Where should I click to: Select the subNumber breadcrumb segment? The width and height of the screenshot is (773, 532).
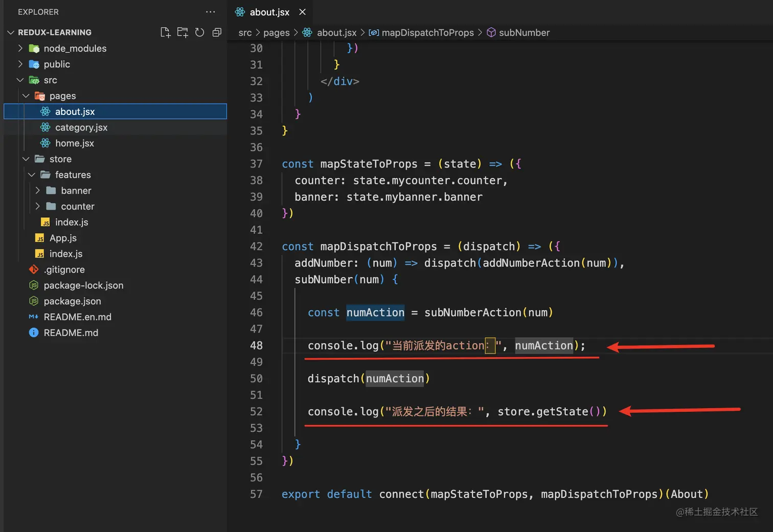click(x=525, y=33)
